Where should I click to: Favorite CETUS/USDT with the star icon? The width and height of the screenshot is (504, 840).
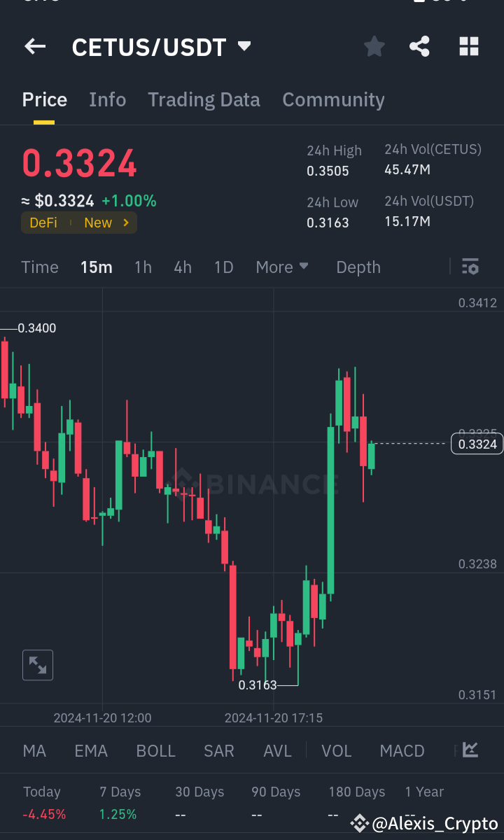coord(374,47)
